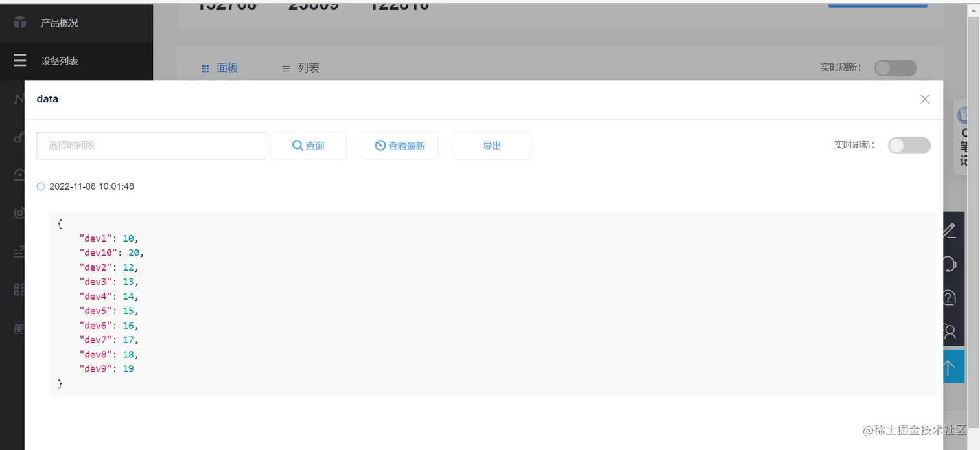Click the lines icon next to 列表

click(286, 69)
